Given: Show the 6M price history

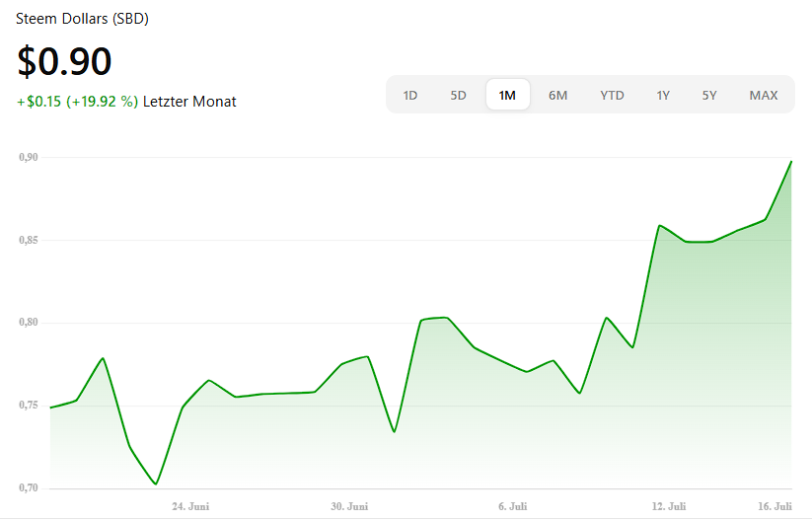Looking at the screenshot, I should [x=558, y=96].
